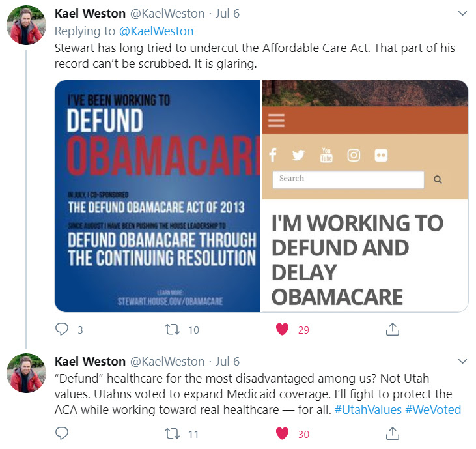
Task: Open the first tweet's options chevron
Action: coord(462,14)
